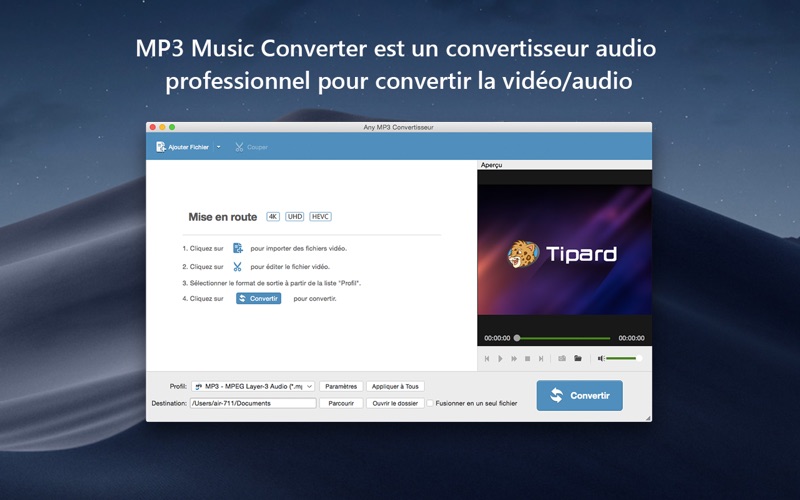Click the 'Destination:' label
This screenshot has height=500, width=800.
pyautogui.click(x=169, y=403)
